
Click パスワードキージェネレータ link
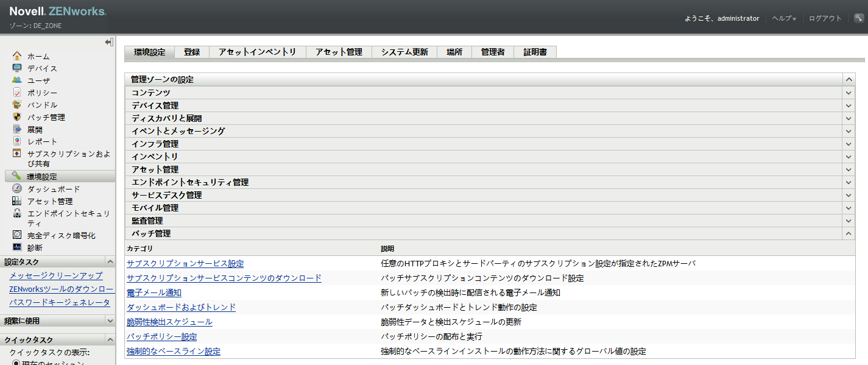(x=60, y=303)
